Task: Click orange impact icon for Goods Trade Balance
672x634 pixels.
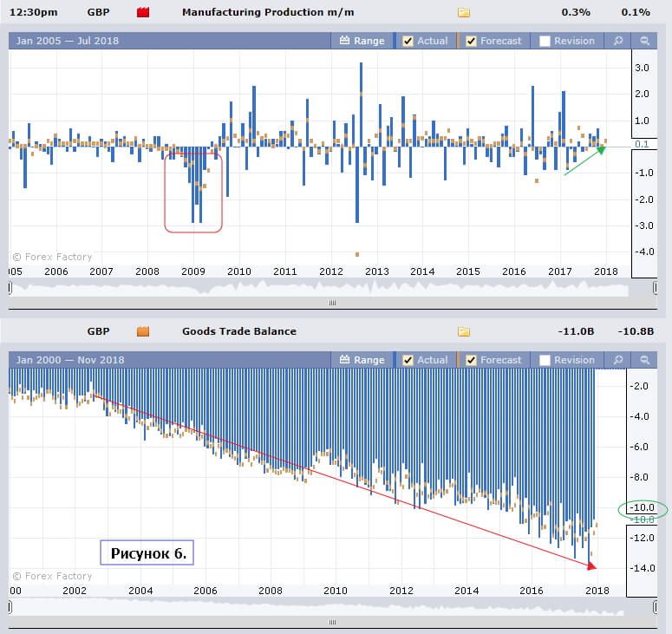Action: tap(144, 331)
